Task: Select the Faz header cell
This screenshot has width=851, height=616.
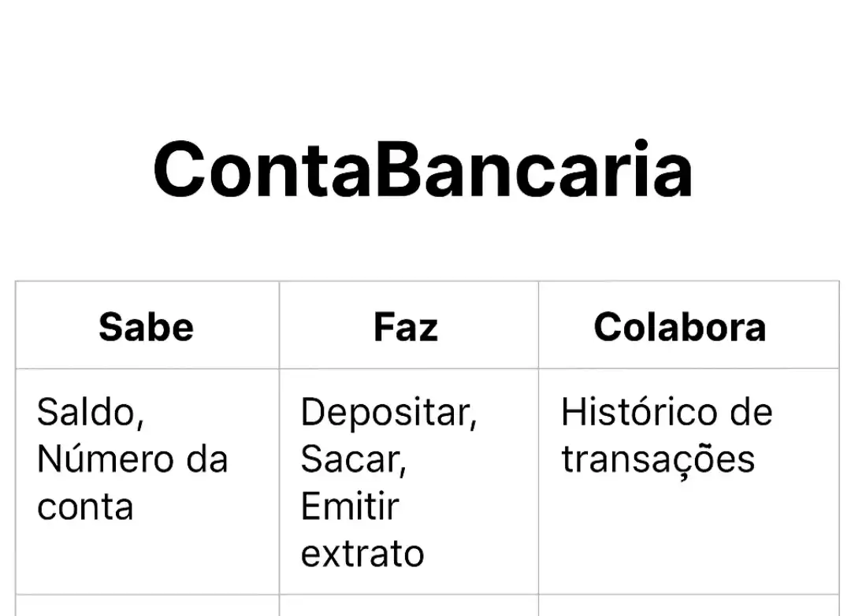Action: (406, 326)
